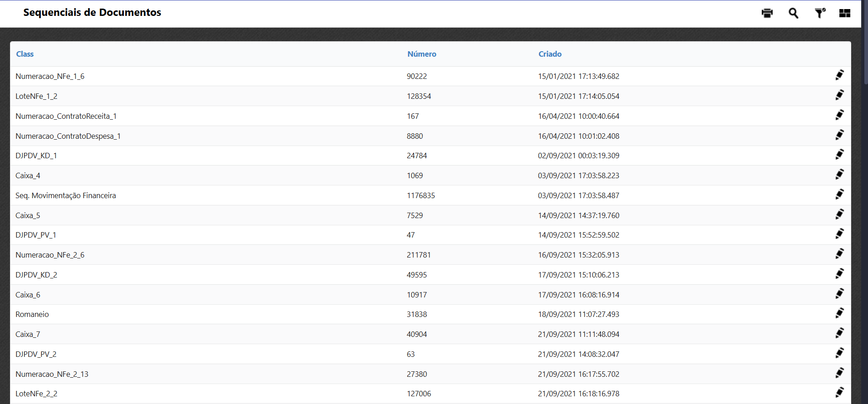Open edit for DJPDV_KD_1 row
868x404 pixels.
[839, 155]
